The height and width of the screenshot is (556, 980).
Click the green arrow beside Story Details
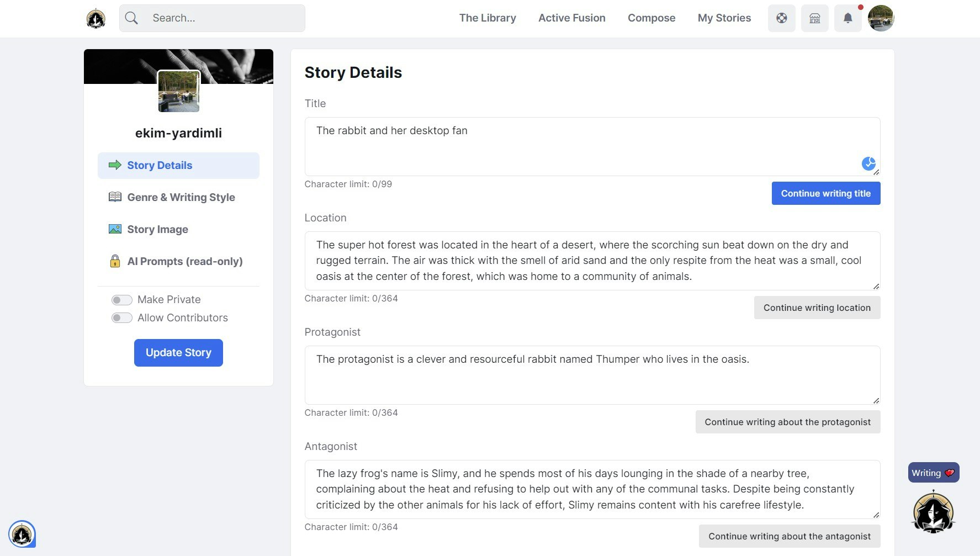pyautogui.click(x=115, y=165)
